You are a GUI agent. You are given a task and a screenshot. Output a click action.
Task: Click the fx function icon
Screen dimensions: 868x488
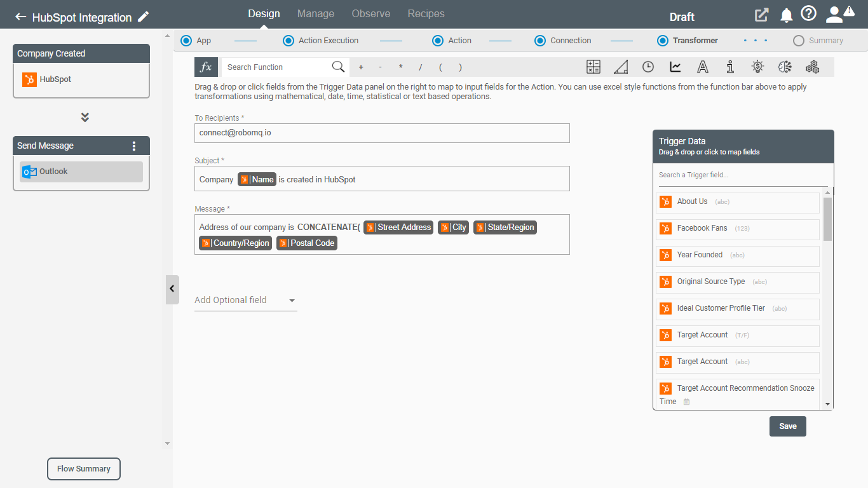207,67
